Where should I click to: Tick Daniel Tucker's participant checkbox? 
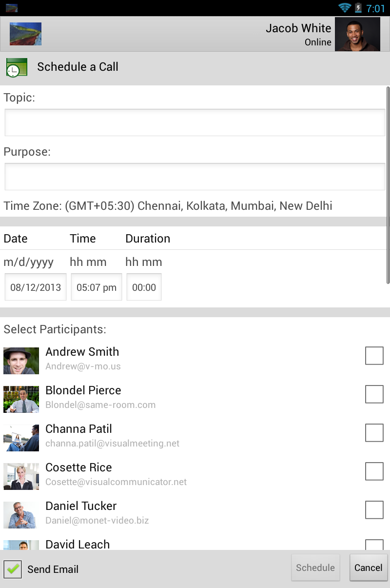[x=374, y=510]
